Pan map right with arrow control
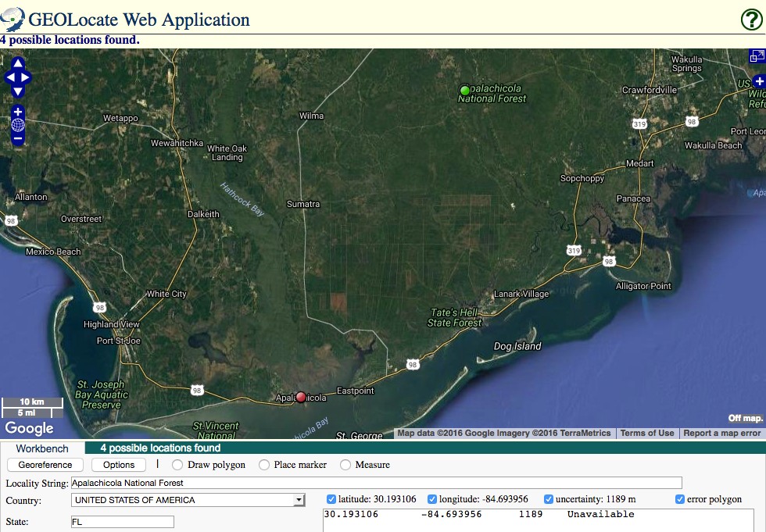Image resolution: width=766 pixels, height=532 pixels. [26, 77]
